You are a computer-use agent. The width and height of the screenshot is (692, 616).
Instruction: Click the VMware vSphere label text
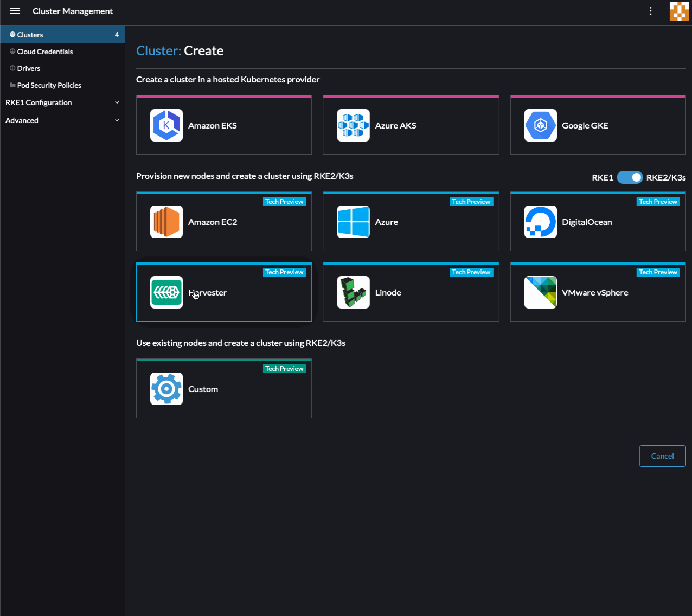point(595,292)
